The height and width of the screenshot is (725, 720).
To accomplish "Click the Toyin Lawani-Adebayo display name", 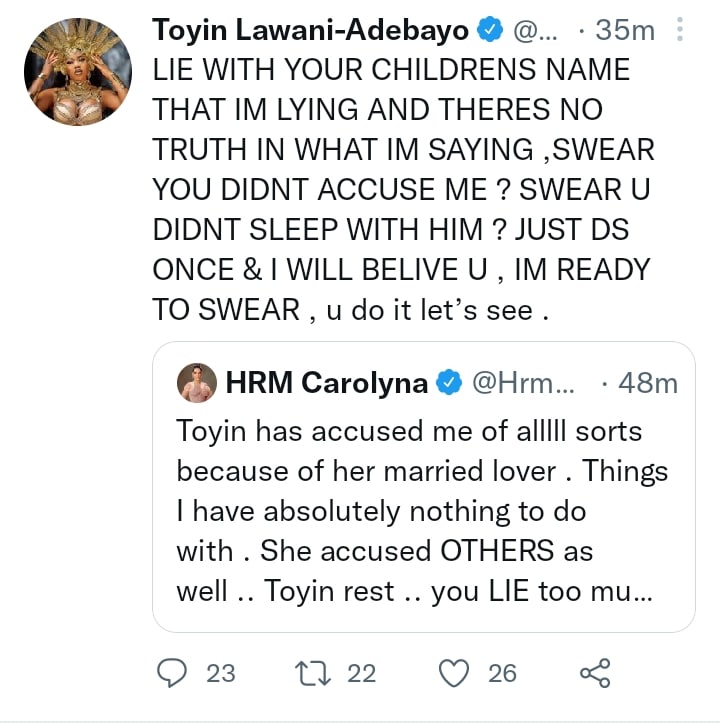I will click(312, 31).
